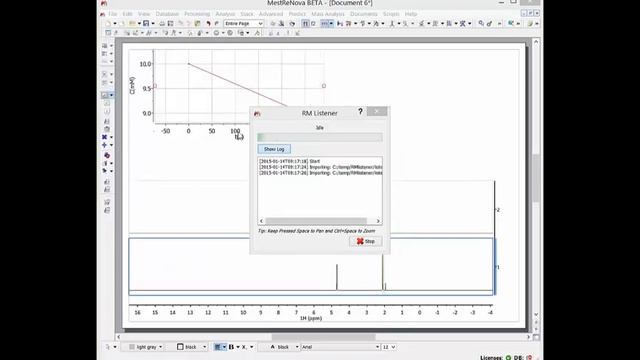Click the Print toolbar icon
This screenshot has height=360, width=640.
click(x=162, y=24)
